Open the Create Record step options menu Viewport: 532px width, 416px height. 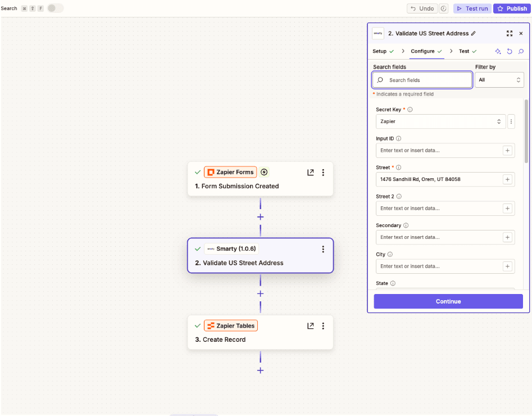point(323,326)
